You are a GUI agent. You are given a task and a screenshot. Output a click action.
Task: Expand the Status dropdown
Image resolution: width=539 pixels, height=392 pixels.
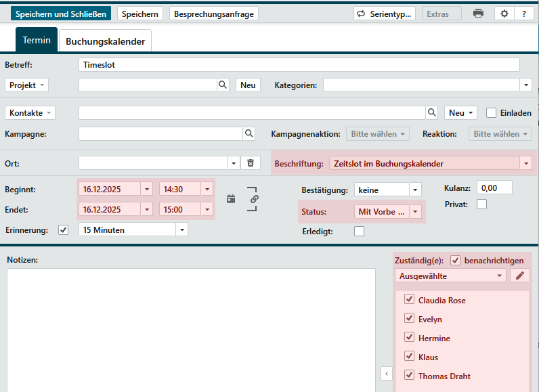pyautogui.click(x=416, y=212)
